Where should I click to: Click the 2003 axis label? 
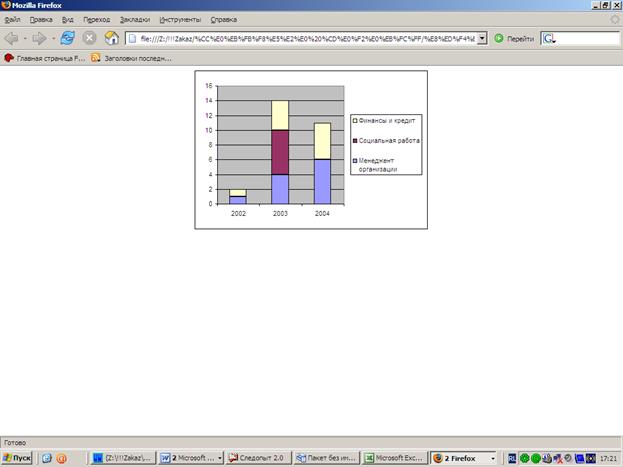click(280, 214)
